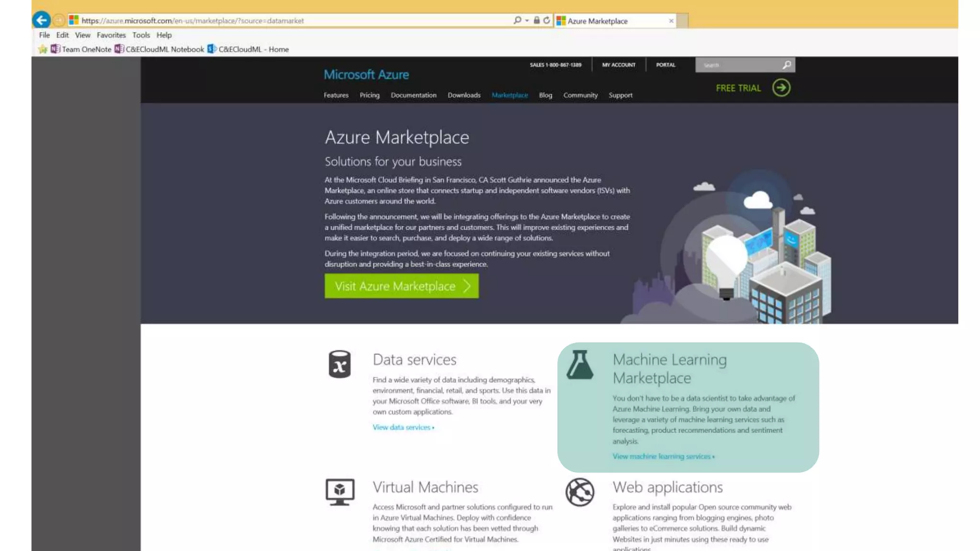Expand the address bar search dropdown arrow

pyautogui.click(x=527, y=21)
